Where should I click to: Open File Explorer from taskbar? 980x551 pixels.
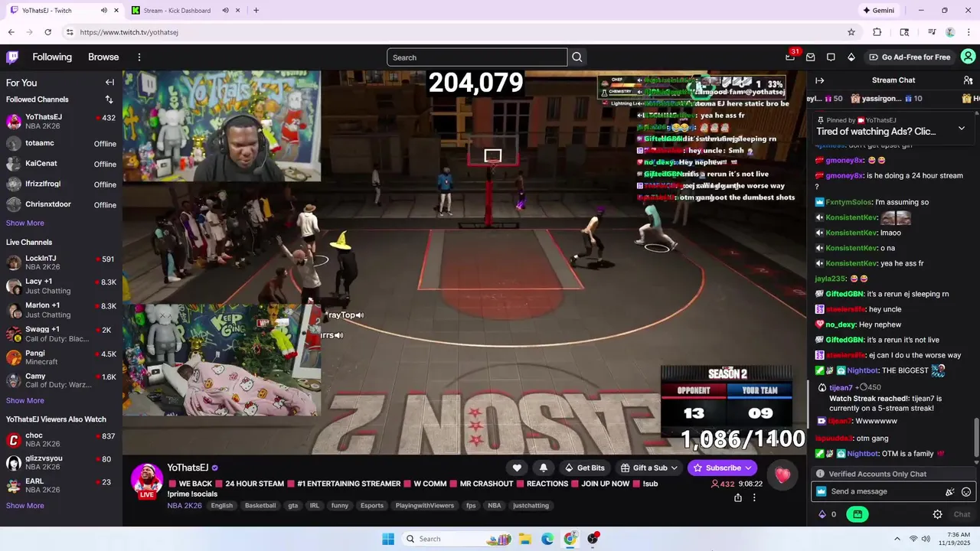click(x=525, y=539)
